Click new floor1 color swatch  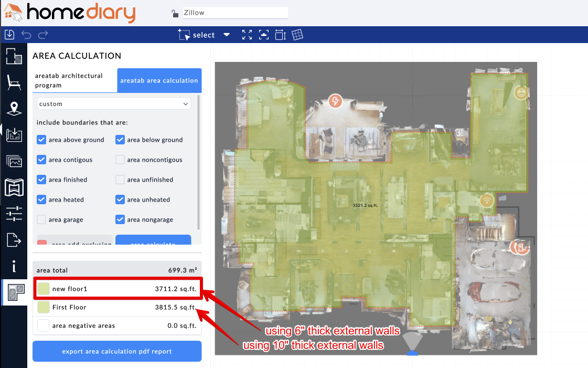pos(44,289)
